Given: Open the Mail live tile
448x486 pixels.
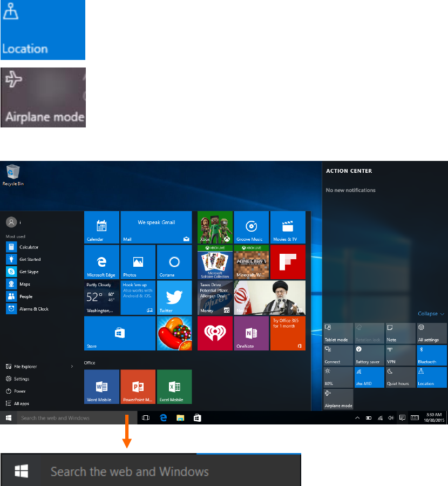Looking at the screenshot, I should click(156, 227).
